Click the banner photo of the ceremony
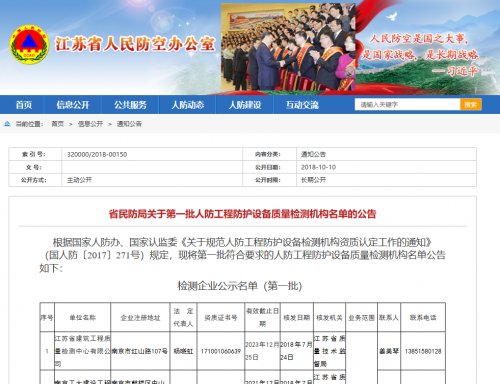500x384 pixels. (288, 47)
